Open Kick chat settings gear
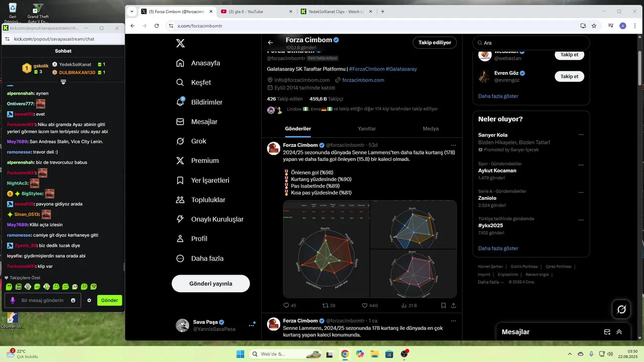 click(x=89, y=300)
